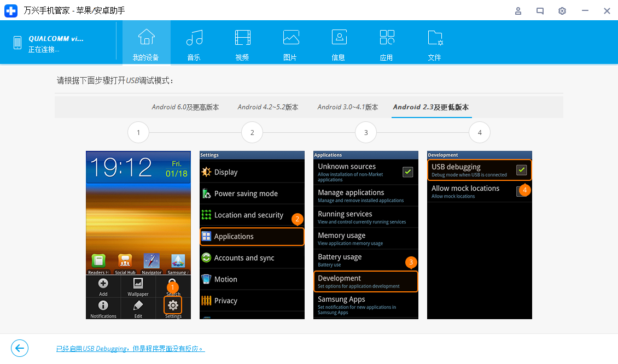Open the 视频 (Video) section
618x364 pixels.
pyautogui.click(x=242, y=43)
